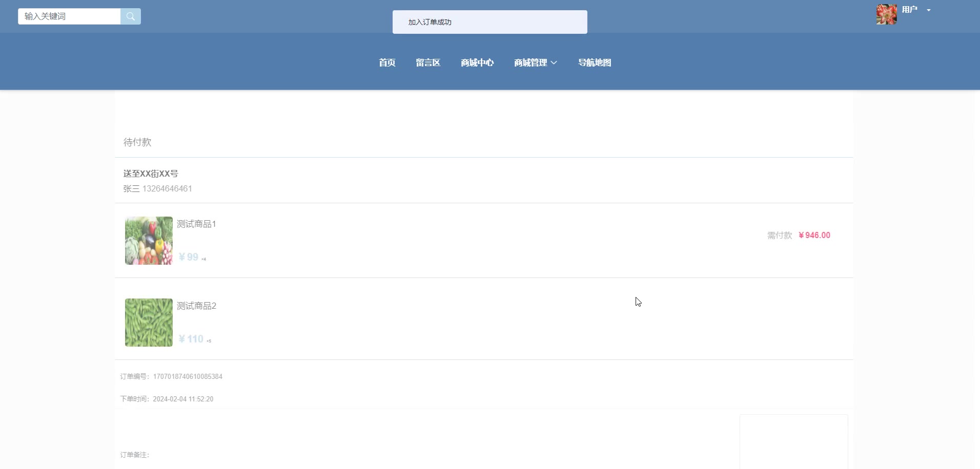The width and height of the screenshot is (980, 469).
Task: Expand the 商城管理 menu
Action: (536, 62)
